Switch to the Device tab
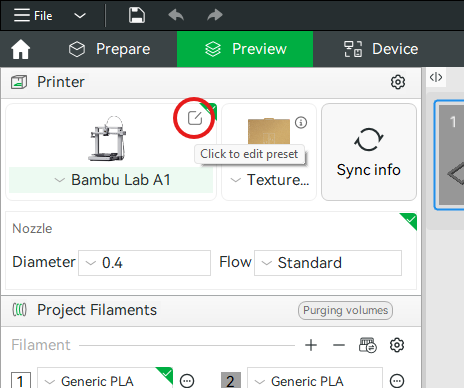 click(x=381, y=49)
